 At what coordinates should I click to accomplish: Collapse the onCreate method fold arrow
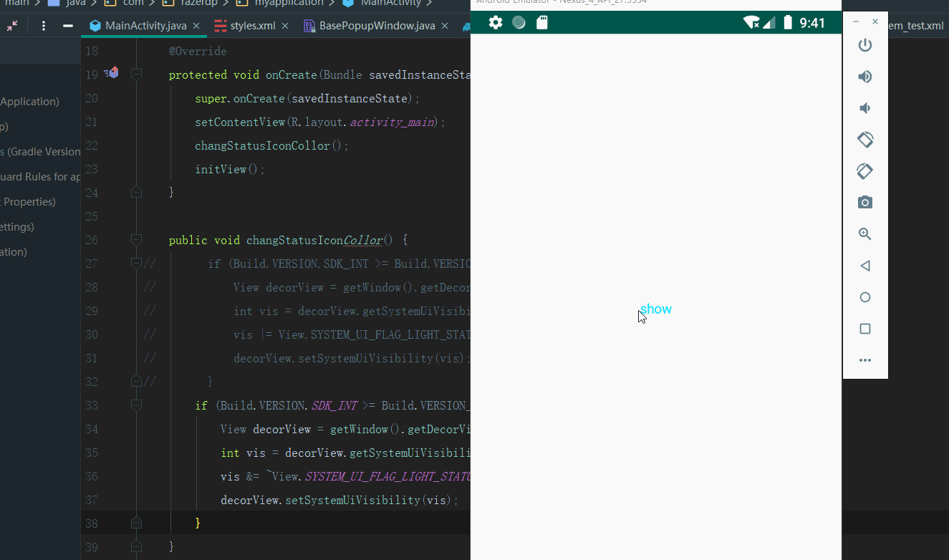(136, 72)
